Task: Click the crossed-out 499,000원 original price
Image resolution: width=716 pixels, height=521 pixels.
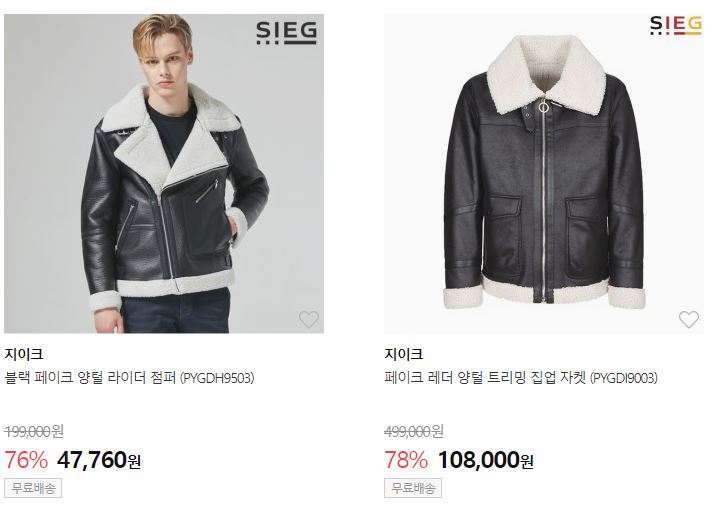Action: click(x=414, y=431)
